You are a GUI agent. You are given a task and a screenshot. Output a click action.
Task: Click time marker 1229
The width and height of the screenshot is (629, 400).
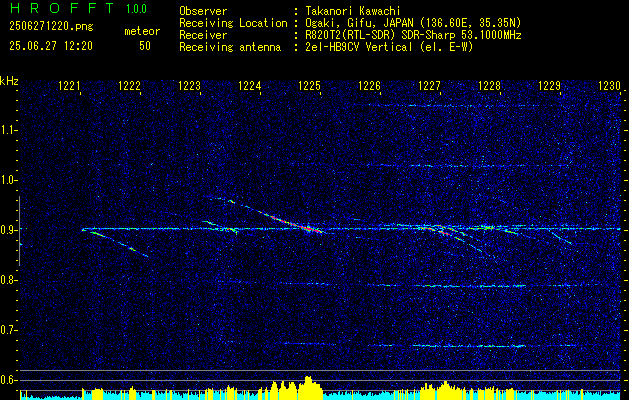[549, 85]
